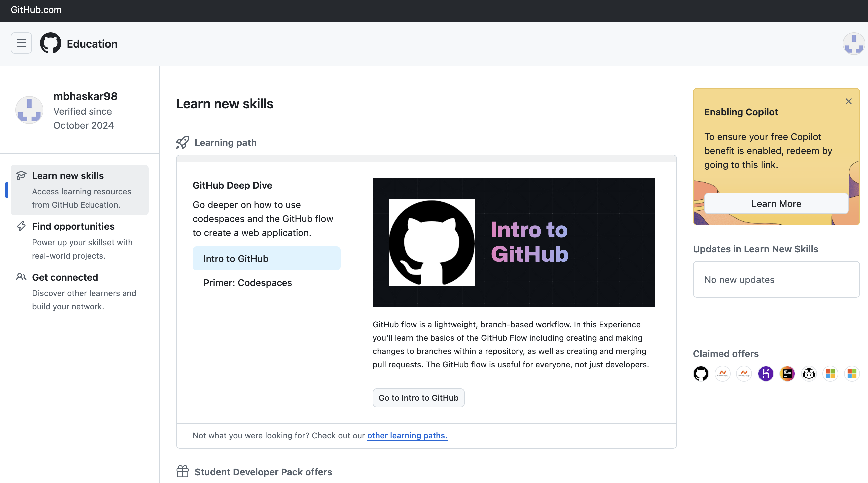This screenshot has width=868, height=483.
Task: Click the mbhaskar98 profile avatar in sidebar
Action: coord(29,110)
